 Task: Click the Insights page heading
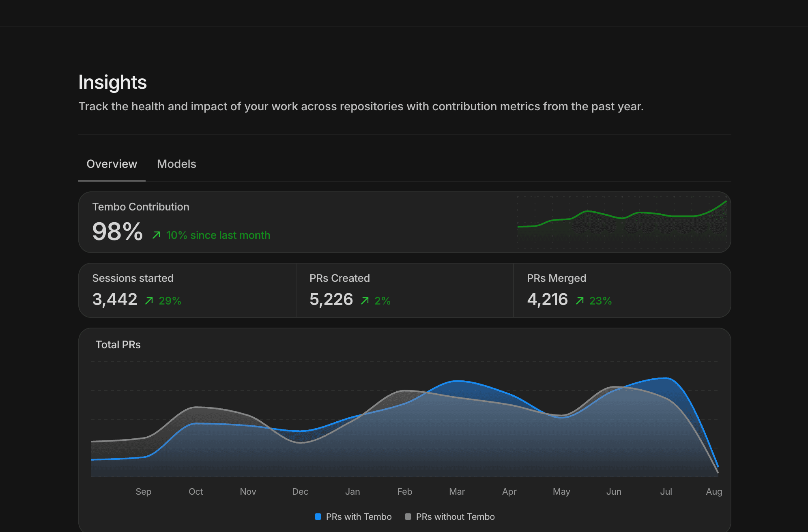click(113, 82)
